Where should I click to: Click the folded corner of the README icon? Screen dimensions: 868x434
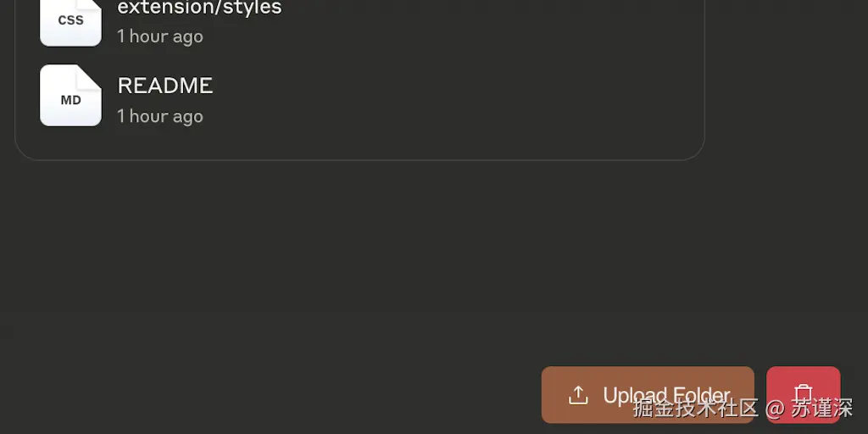pos(91,75)
